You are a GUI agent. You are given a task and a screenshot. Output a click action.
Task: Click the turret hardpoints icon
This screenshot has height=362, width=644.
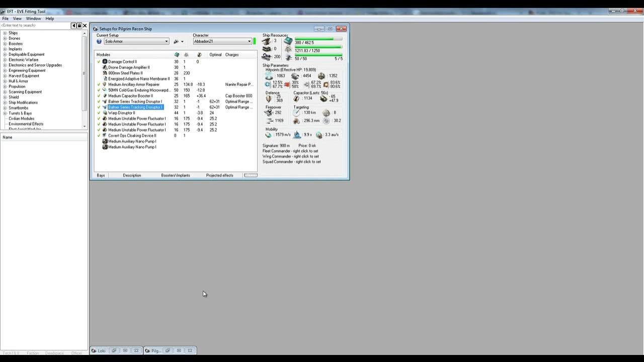(x=267, y=41)
